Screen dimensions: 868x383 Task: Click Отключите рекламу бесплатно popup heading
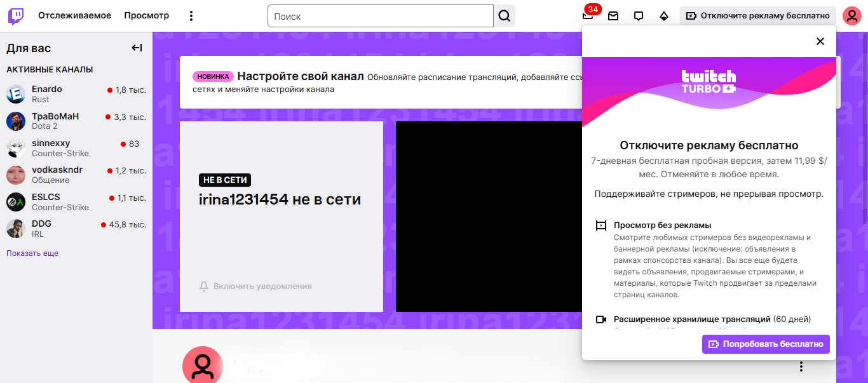click(709, 145)
